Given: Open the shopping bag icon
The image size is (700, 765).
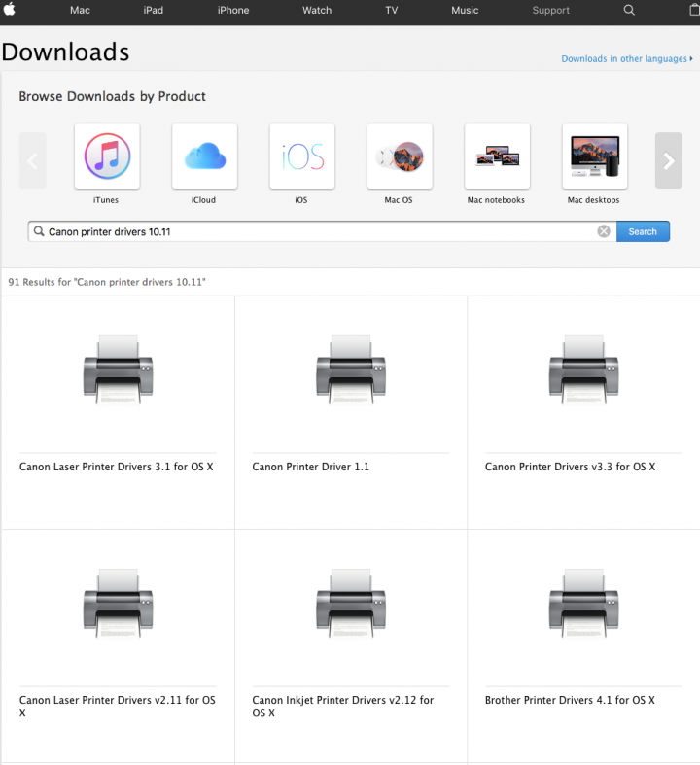Looking at the screenshot, I should coord(694,10).
